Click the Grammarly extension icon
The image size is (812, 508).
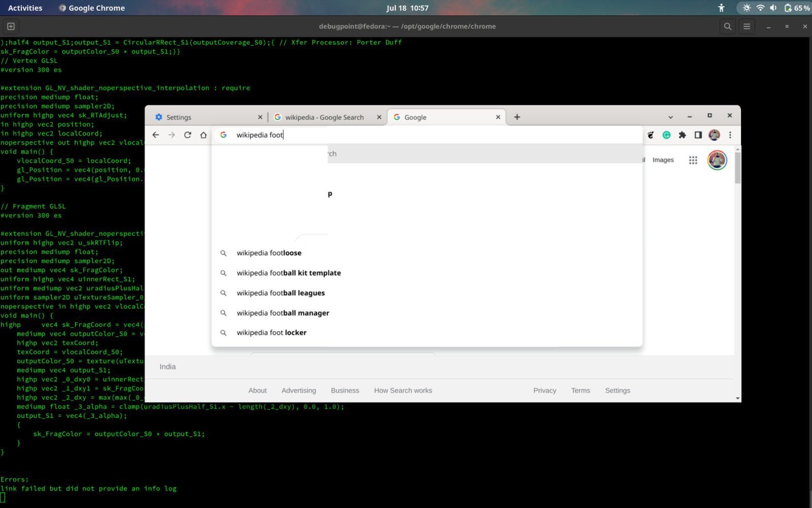[x=666, y=135]
